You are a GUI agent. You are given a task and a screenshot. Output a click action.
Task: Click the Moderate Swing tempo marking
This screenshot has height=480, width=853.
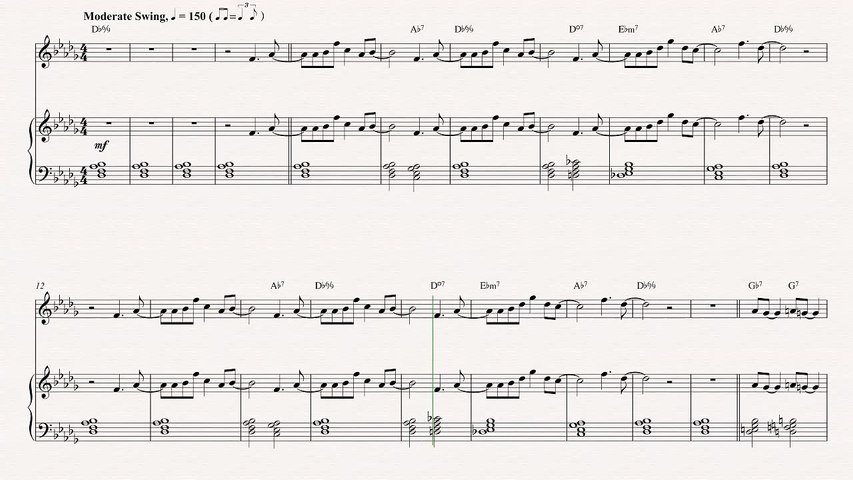coord(125,16)
